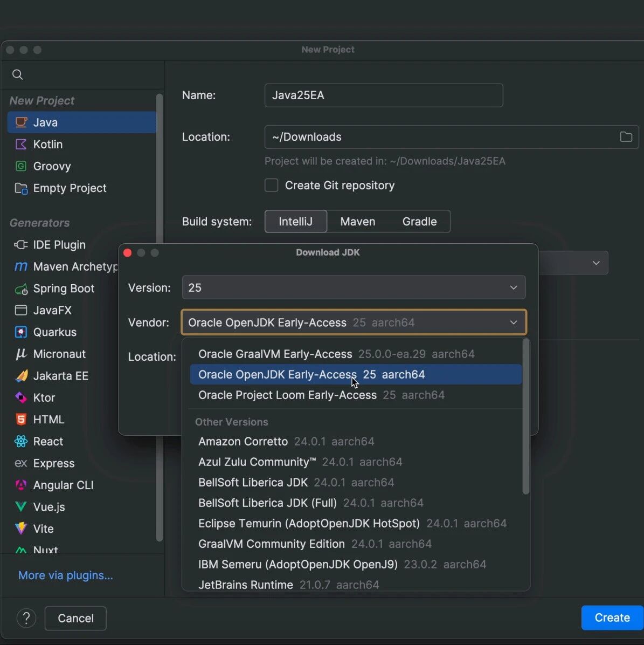
Task: Choose Azul Zulu Community 24.0.1
Action: [x=356, y=462]
